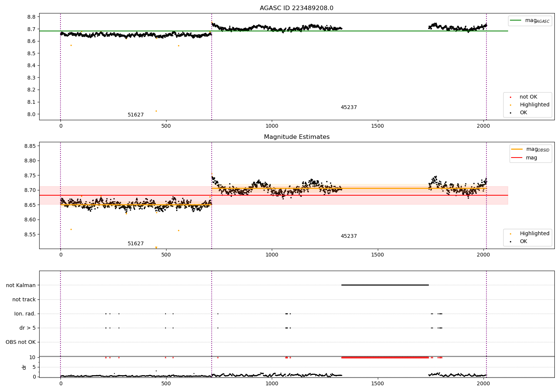Viewport: 560px width, 392px height.
Task: Select the red 'mag' legend line
Action: point(517,158)
